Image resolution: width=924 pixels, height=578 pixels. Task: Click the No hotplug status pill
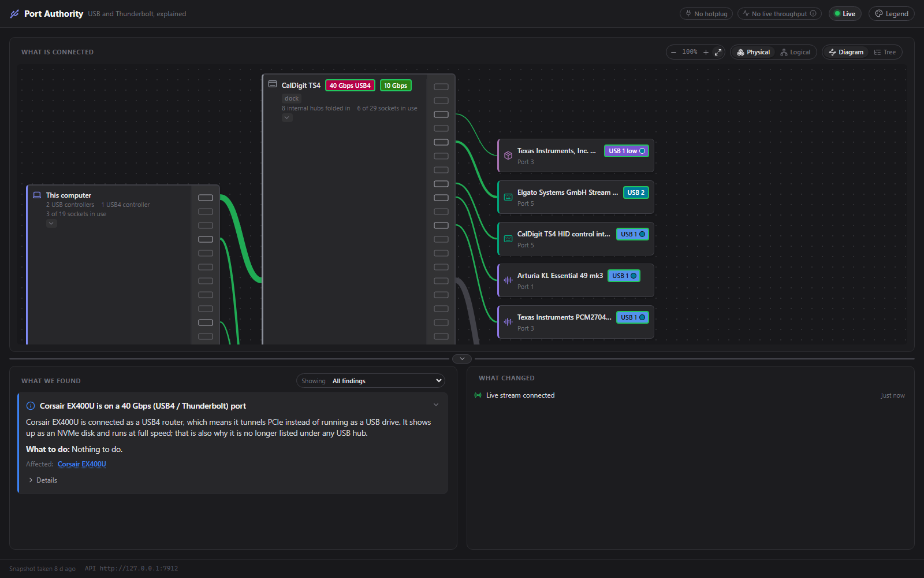point(706,14)
